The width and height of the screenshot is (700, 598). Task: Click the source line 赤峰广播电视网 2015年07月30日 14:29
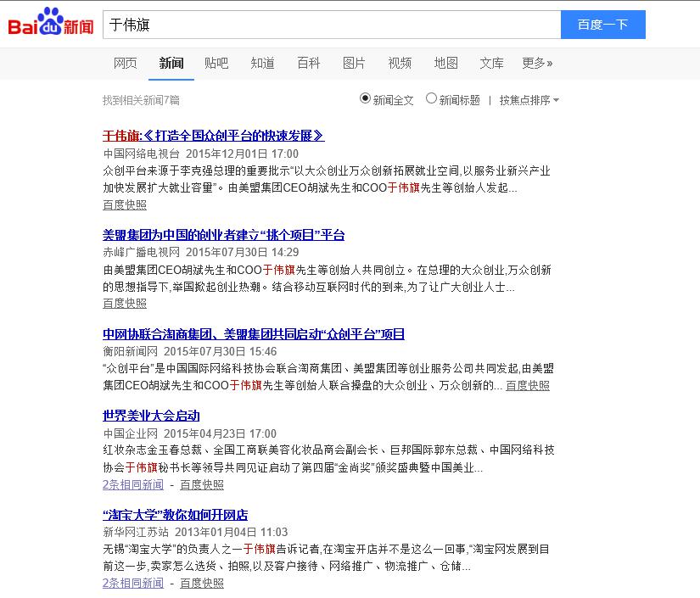click(x=201, y=253)
